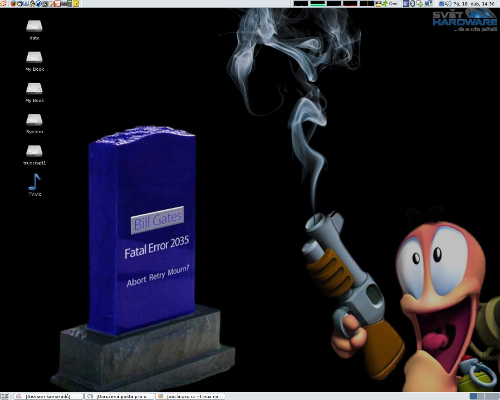Open the volume speaker applet
Viewport: 500px width, 400px height.
[448, 3]
